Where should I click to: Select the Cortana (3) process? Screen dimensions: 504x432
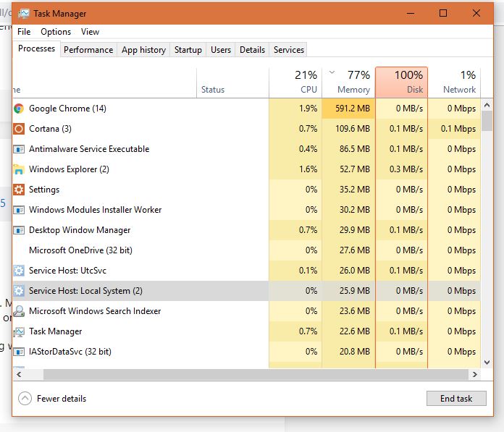tap(50, 129)
